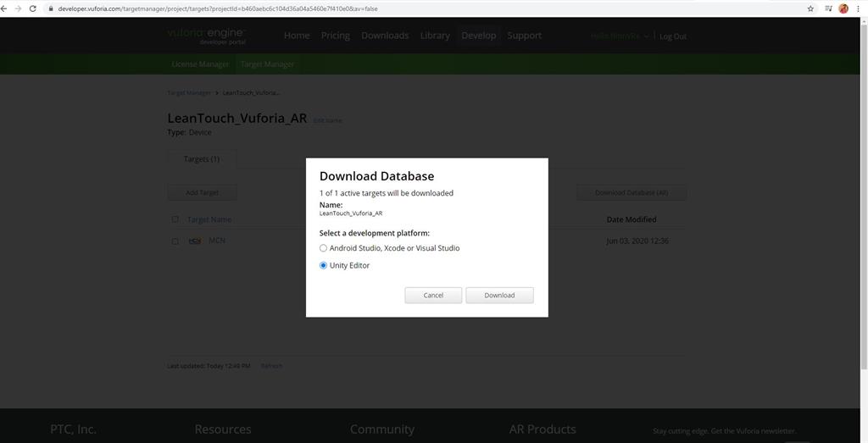Click Target Manager breadcrumb link

(189, 93)
